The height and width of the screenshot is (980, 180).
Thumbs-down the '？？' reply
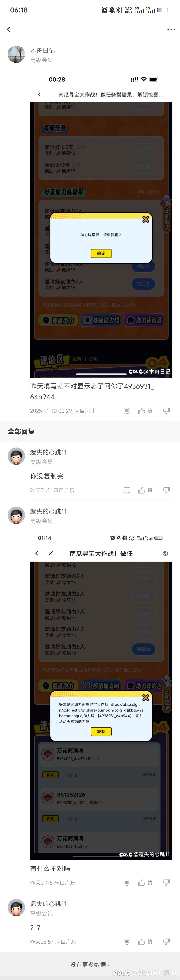click(x=166, y=942)
